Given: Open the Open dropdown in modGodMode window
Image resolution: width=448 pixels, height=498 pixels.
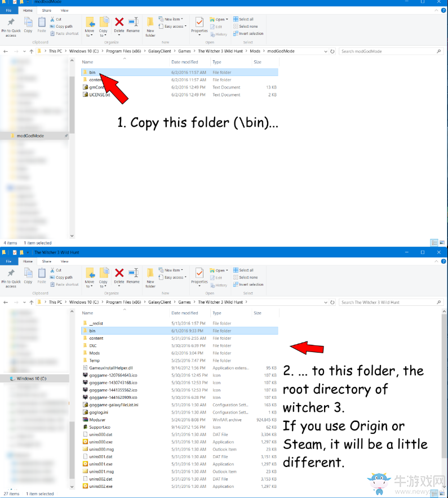Looking at the screenshot, I should click(219, 19).
